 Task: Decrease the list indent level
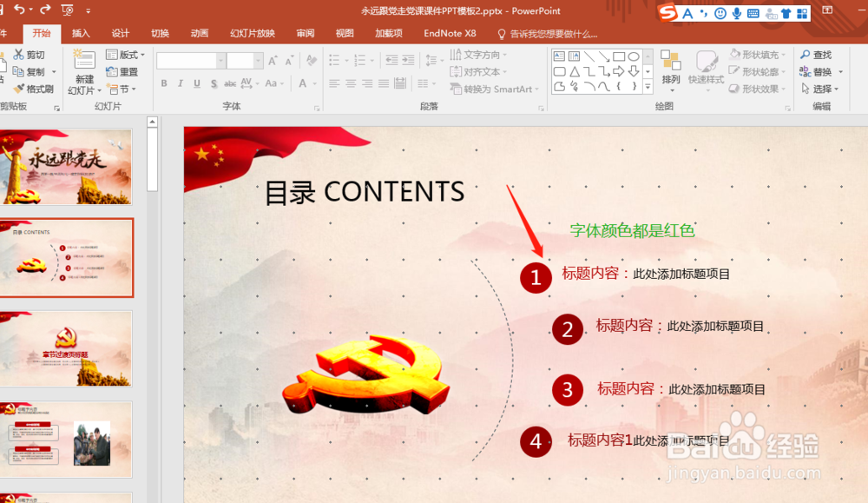(x=391, y=60)
